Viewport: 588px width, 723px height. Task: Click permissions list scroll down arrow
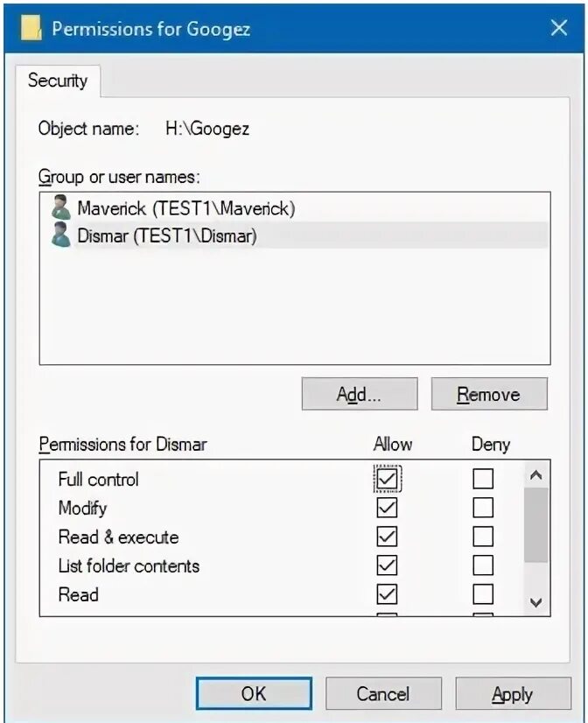coord(535,601)
